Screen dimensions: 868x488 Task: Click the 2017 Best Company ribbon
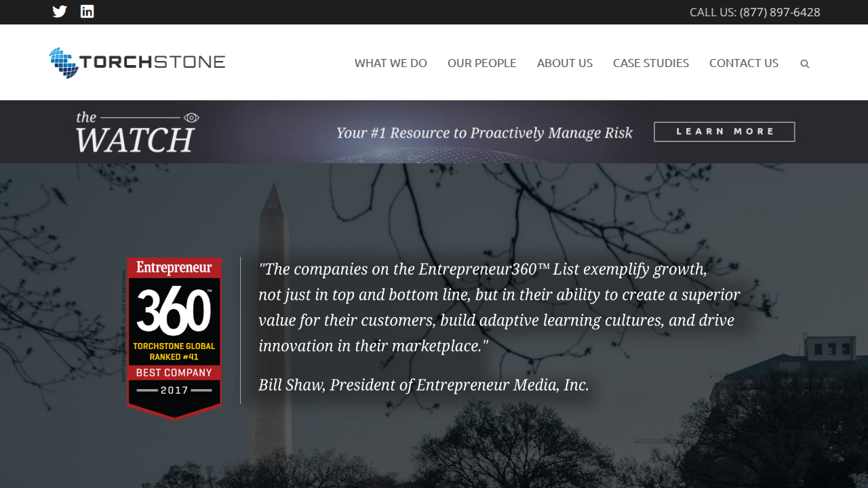(174, 382)
